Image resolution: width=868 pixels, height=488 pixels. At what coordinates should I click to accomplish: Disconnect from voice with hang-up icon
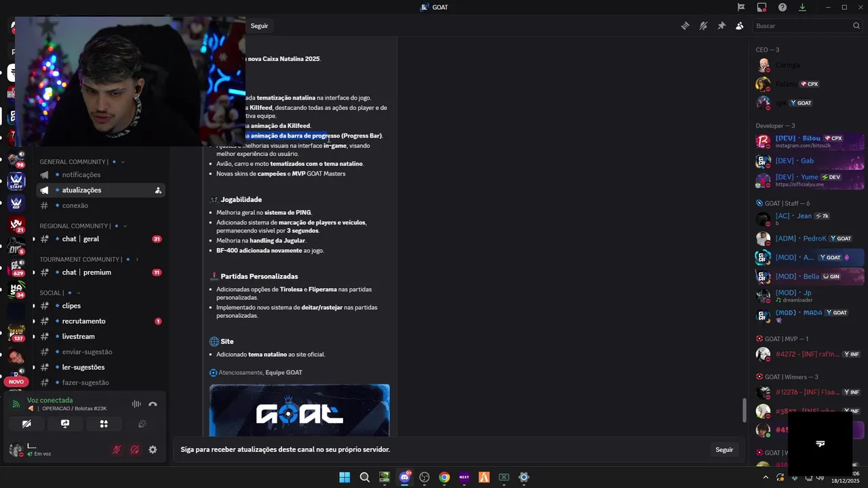pos(153,404)
